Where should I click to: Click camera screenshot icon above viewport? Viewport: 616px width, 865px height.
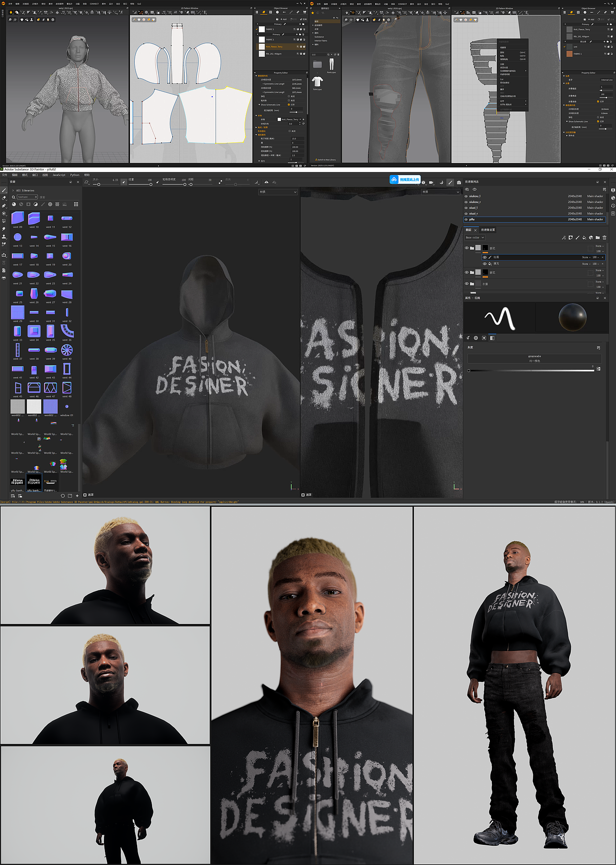coord(459,182)
